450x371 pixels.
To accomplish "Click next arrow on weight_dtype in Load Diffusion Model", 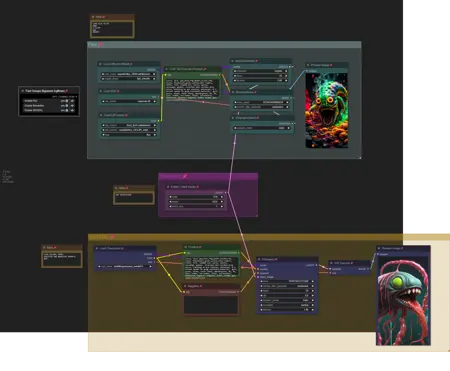I will (154, 79).
